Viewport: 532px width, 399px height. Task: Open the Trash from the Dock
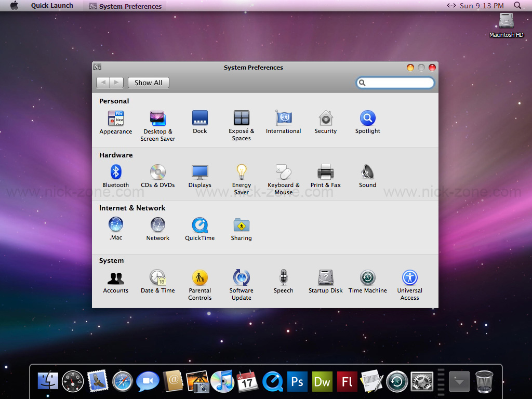484,381
